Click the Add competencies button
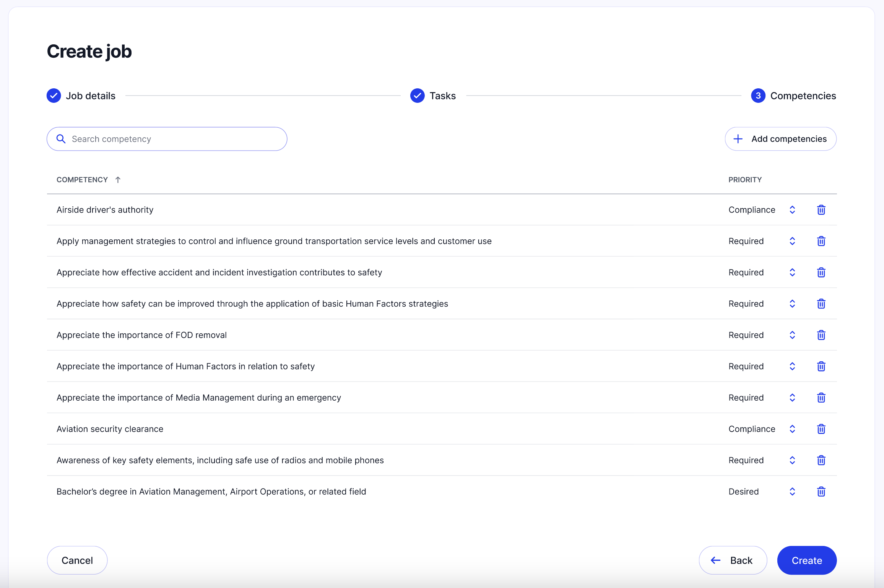Viewport: 884px width, 588px height. 780,139
